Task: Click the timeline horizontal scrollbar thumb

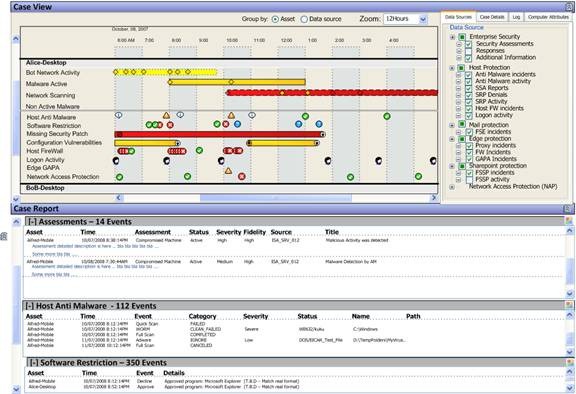Action: tap(276, 198)
